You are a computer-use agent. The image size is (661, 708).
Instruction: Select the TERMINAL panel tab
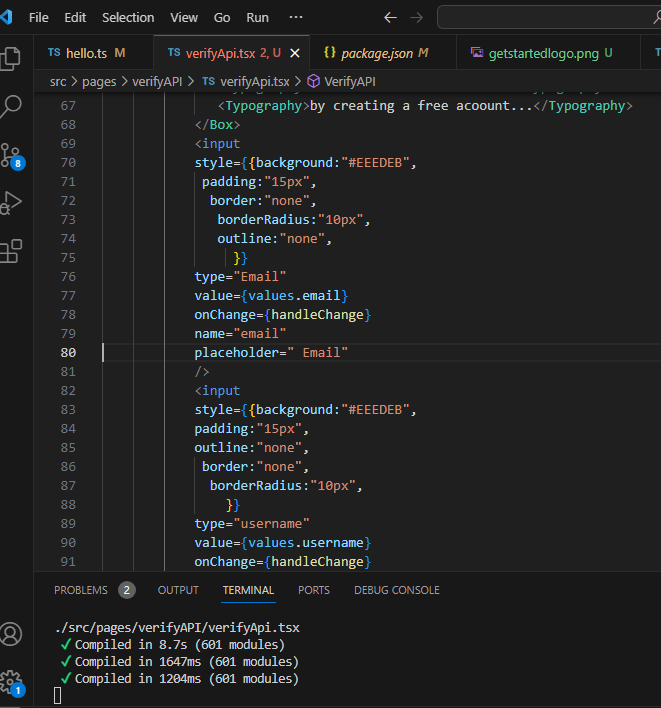(248, 590)
